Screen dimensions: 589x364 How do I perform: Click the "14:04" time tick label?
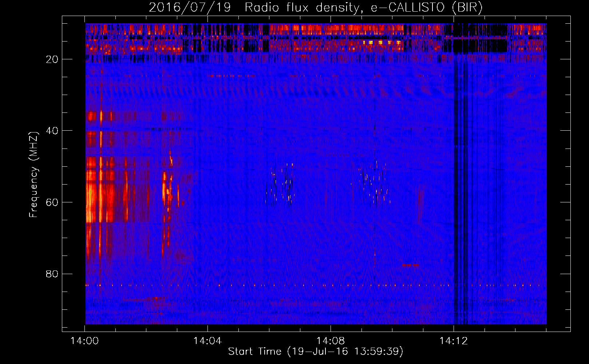click(x=207, y=341)
